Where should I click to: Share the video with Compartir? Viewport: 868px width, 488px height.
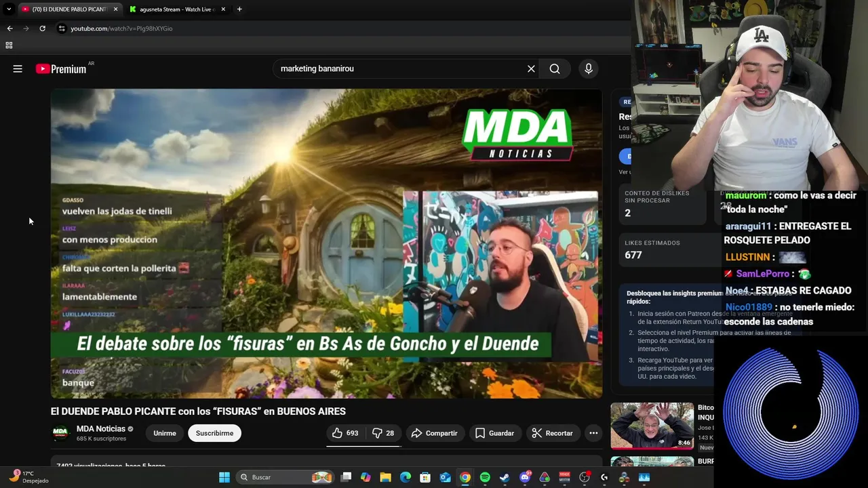pyautogui.click(x=434, y=433)
